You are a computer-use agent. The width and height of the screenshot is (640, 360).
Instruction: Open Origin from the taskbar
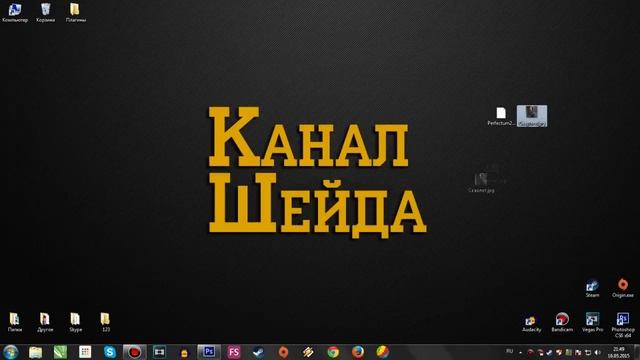(x=283, y=352)
